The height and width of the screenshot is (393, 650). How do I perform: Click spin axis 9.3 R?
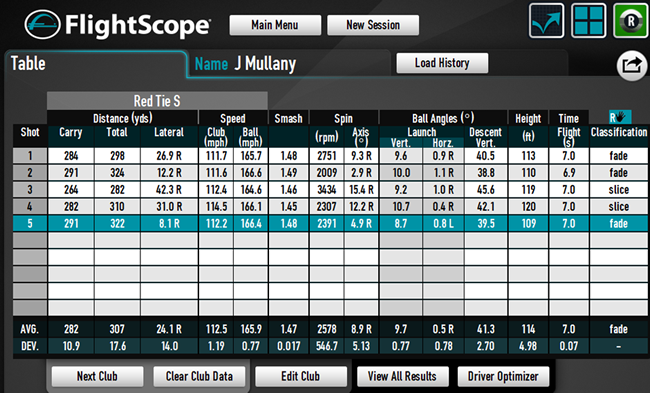point(361,156)
